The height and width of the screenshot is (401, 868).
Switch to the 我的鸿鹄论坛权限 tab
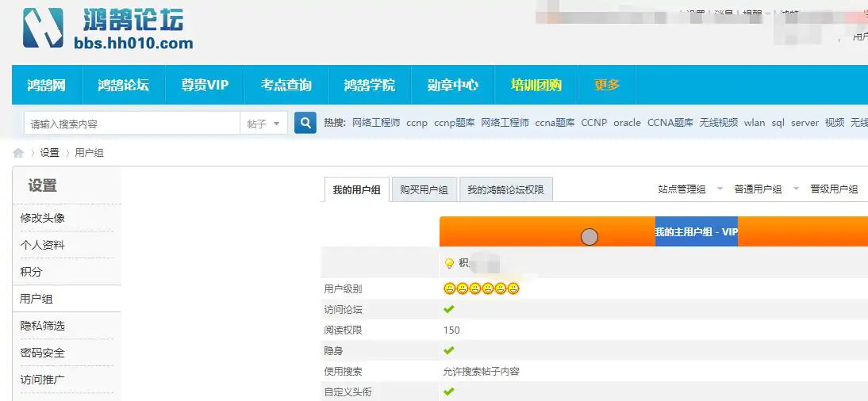[505, 189]
